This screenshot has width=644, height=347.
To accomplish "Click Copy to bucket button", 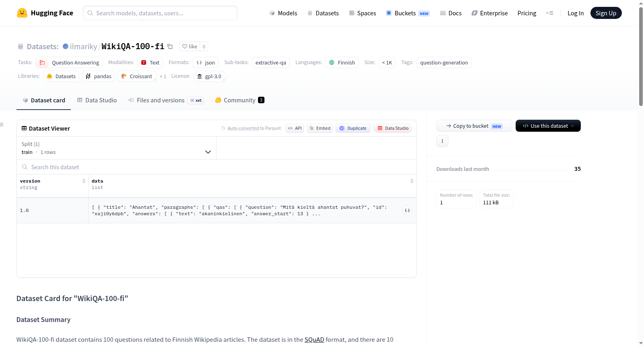I will click(474, 126).
